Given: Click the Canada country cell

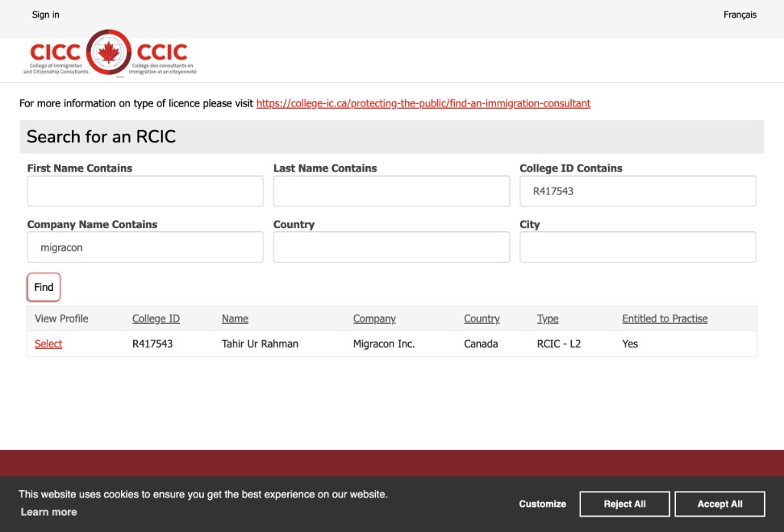Looking at the screenshot, I should 481,344.
